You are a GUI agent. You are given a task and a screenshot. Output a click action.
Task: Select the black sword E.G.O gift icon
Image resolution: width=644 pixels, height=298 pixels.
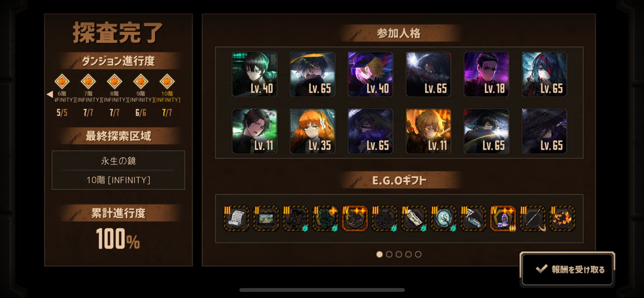[x=533, y=218]
